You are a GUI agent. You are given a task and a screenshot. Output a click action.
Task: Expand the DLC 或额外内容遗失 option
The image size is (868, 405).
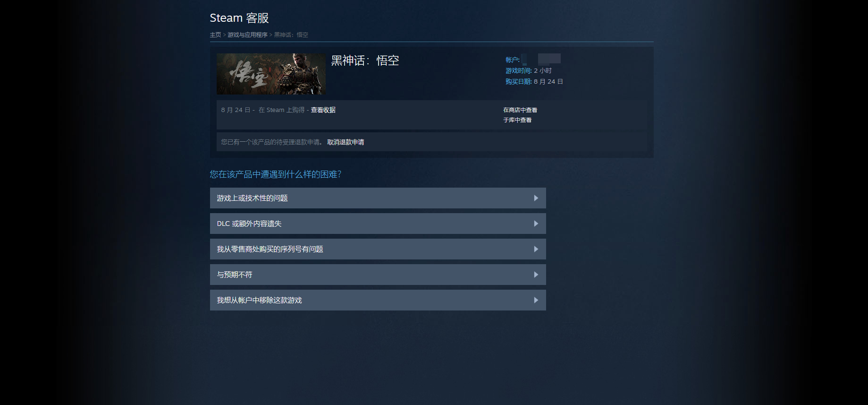(249, 224)
